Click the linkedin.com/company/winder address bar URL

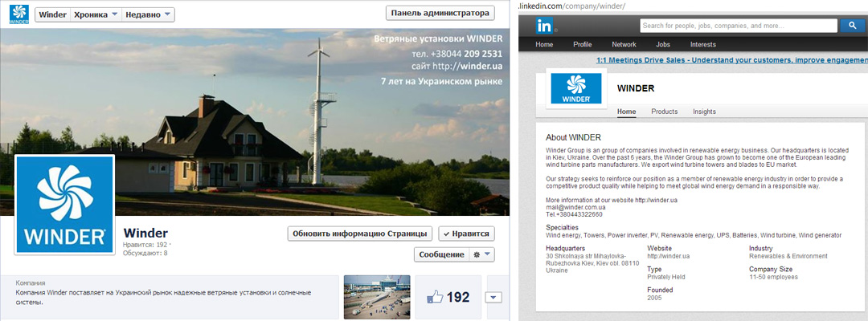coord(571,6)
